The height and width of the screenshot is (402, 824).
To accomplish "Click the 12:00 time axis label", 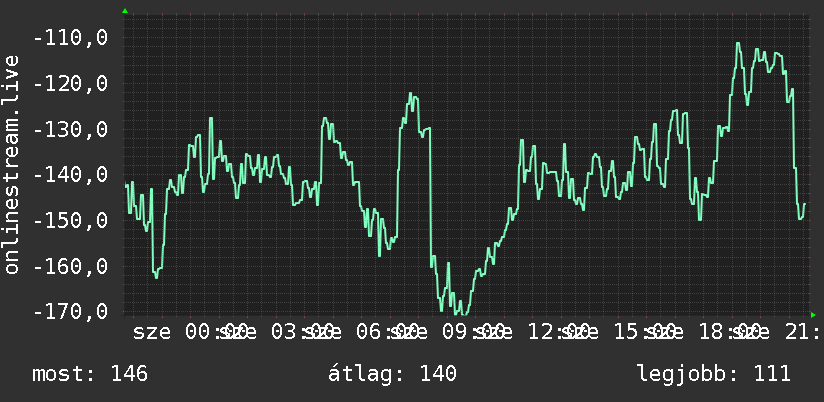I will 559,333.
